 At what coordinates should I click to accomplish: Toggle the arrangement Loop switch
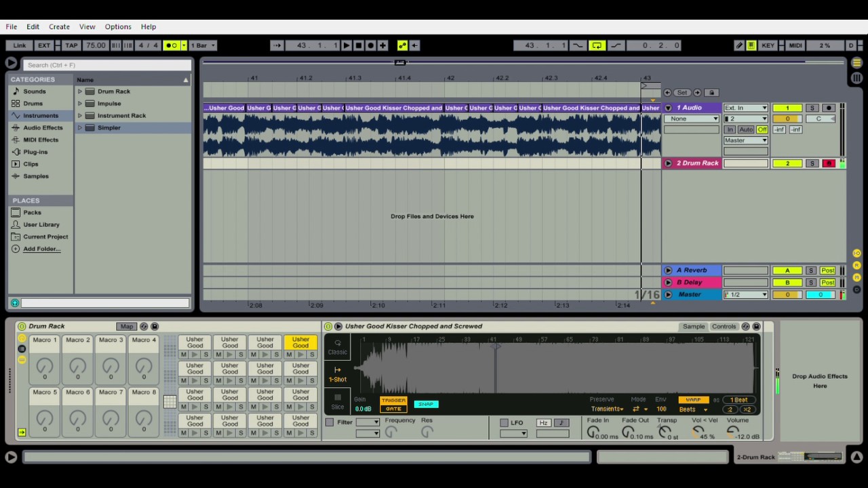(597, 45)
